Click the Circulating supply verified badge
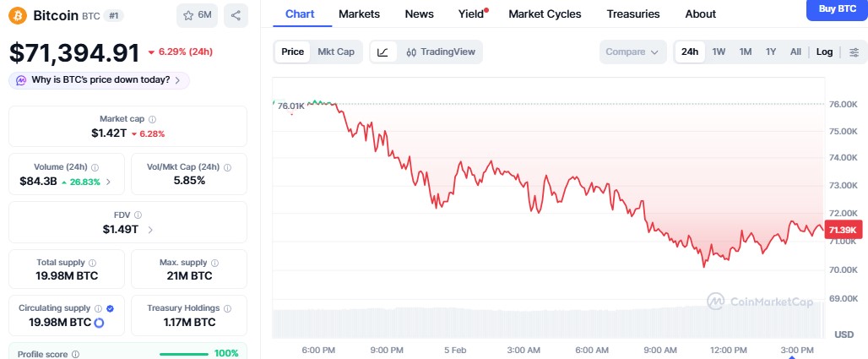The width and height of the screenshot is (868, 359). click(111, 308)
